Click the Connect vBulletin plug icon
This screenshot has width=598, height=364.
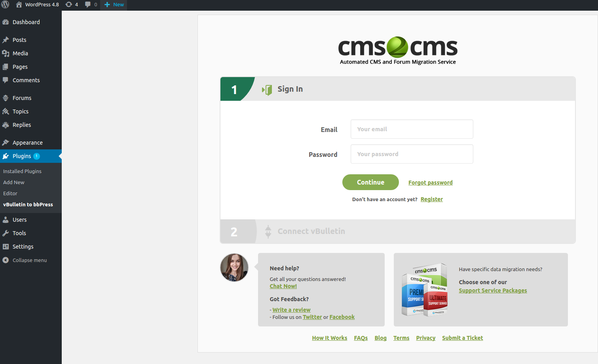coord(268,232)
